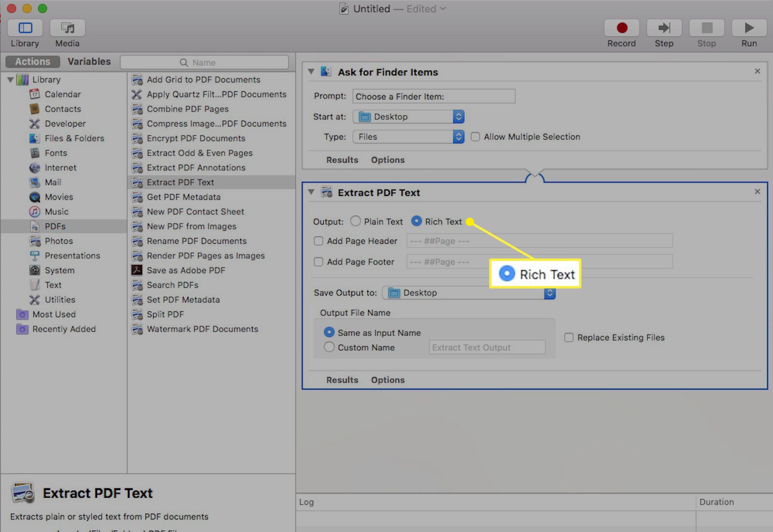Enable Add Page Header checkbox

318,241
